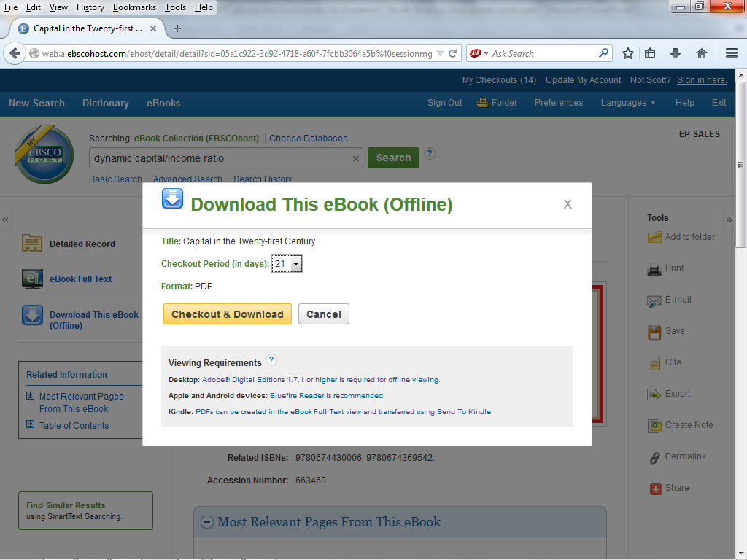
Task: Collapse the left sidebar with double chevron
Action: click(5, 220)
